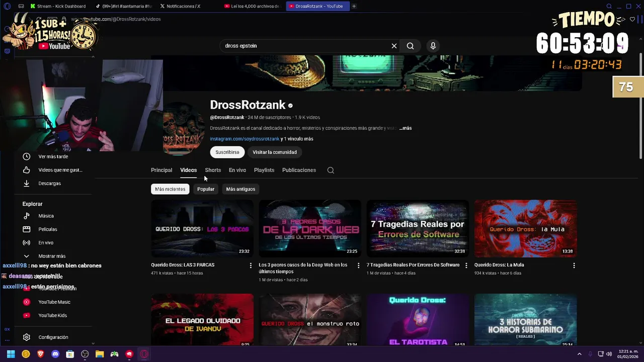
Task: Open the 'y 1 vínculo más' link
Action: coord(297,139)
